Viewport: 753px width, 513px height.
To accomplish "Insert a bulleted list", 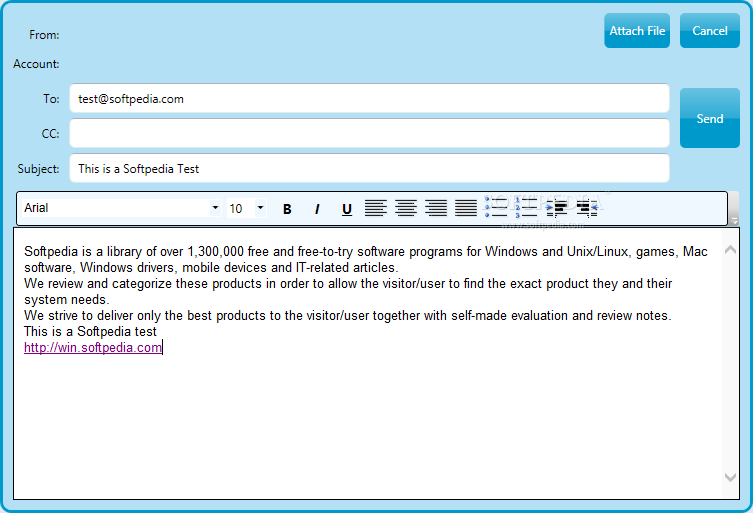I will coord(496,208).
